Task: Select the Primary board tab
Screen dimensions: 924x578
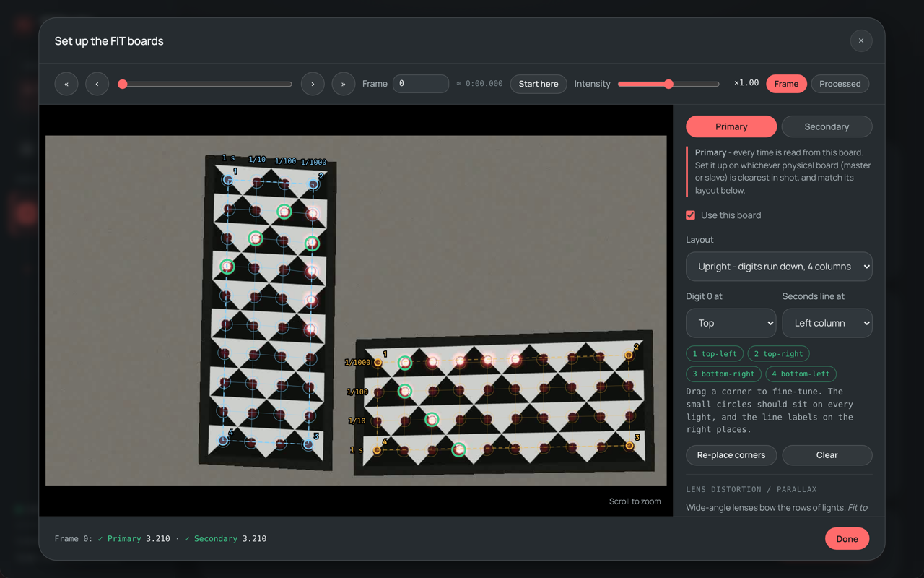Action: tap(731, 126)
